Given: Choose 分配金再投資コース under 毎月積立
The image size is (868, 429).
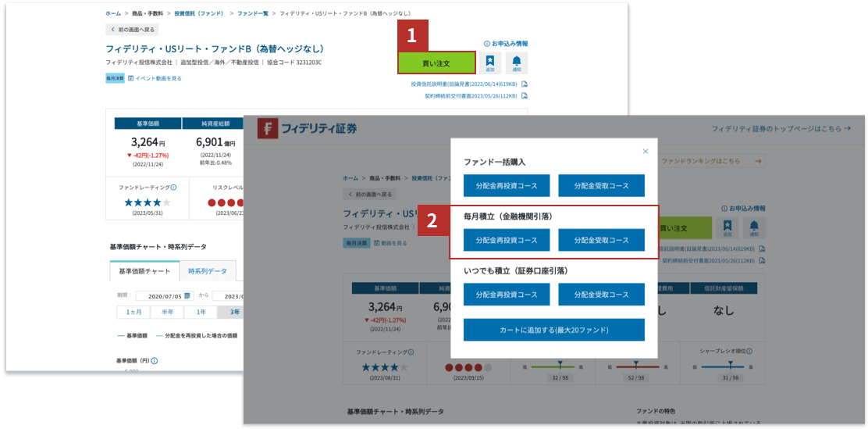Looking at the screenshot, I should tap(507, 240).
